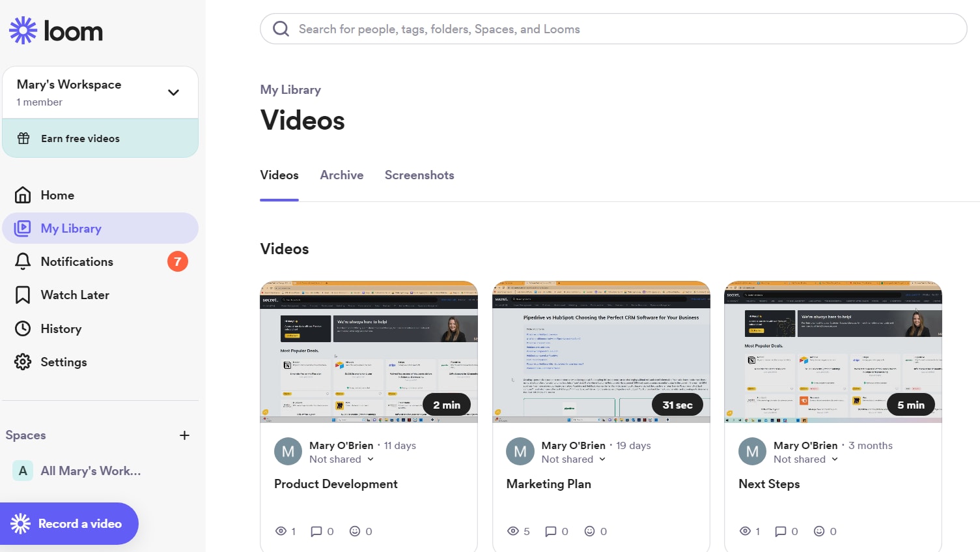Screen dimensions: 980x552
Task: Open Watch Later
Action: click(100, 295)
